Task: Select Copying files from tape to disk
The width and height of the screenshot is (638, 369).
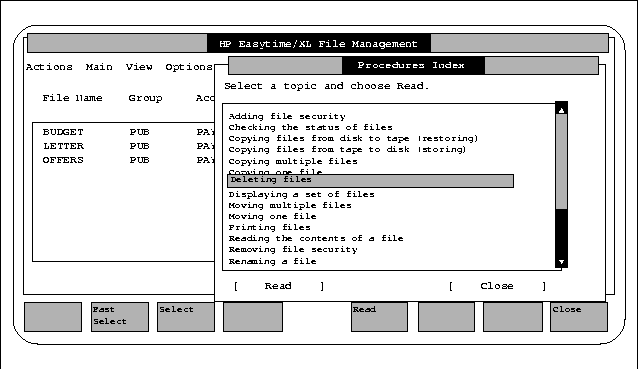Action: coord(347,149)
